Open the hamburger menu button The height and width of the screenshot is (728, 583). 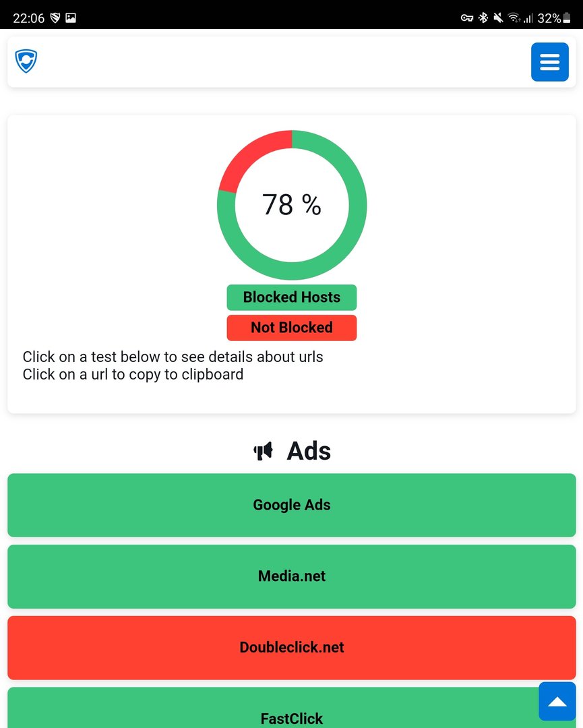tap(549, 62)
